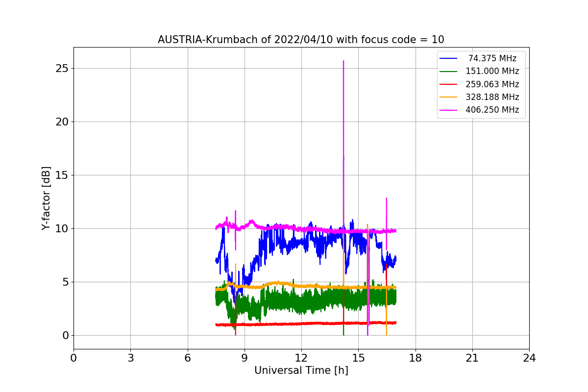Click the y-axis tick label 25
This screenshot has width=588, height=392.
(62, 68)
